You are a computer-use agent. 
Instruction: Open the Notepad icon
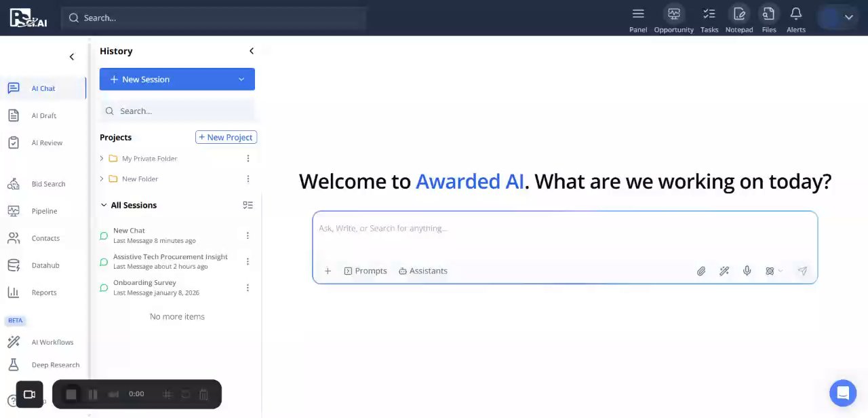[x=739, y=14]
